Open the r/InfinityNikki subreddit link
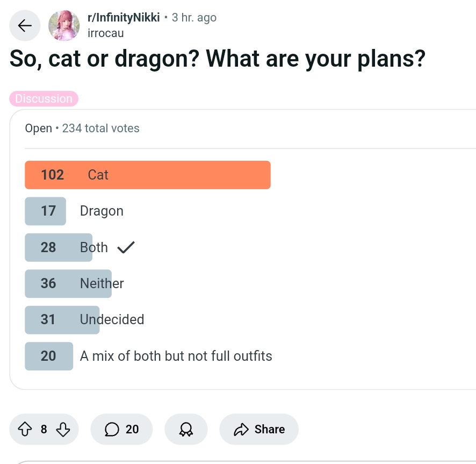Viewport: 476px width, 464px height. pos(124,17)
